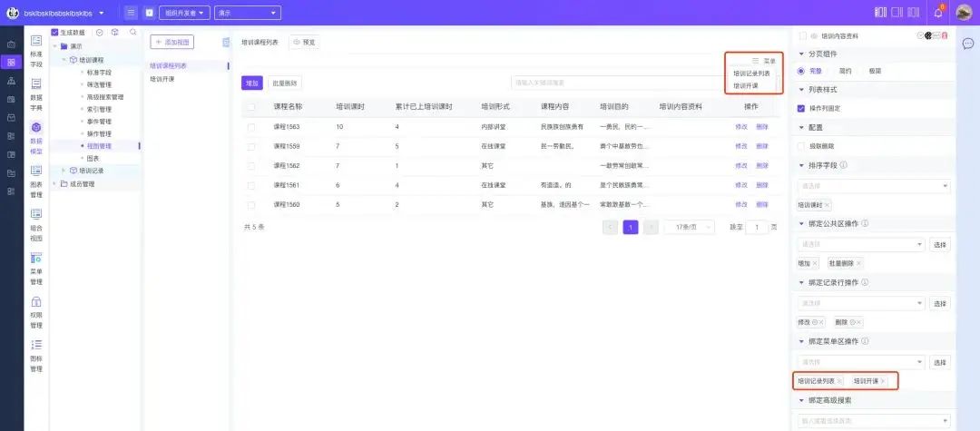The width and height of the screenshot is (980, 431).
Task: Click the first layout icon in the top bar
Action: (x=881, y=13)
